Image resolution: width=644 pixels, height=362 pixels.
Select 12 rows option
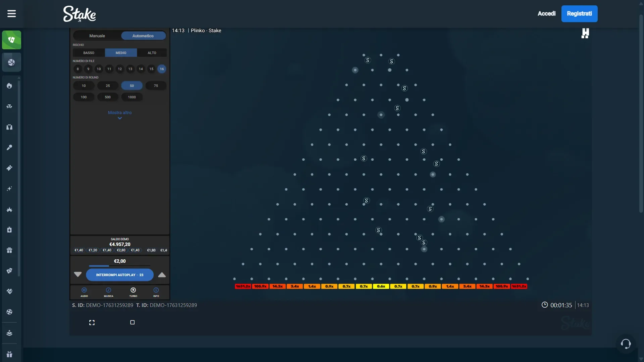[120, 69]
